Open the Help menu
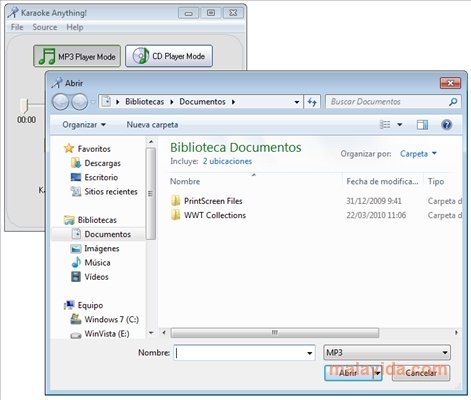Screen dimensions: 471x400 pyautogui.click(x=75, y=27)
